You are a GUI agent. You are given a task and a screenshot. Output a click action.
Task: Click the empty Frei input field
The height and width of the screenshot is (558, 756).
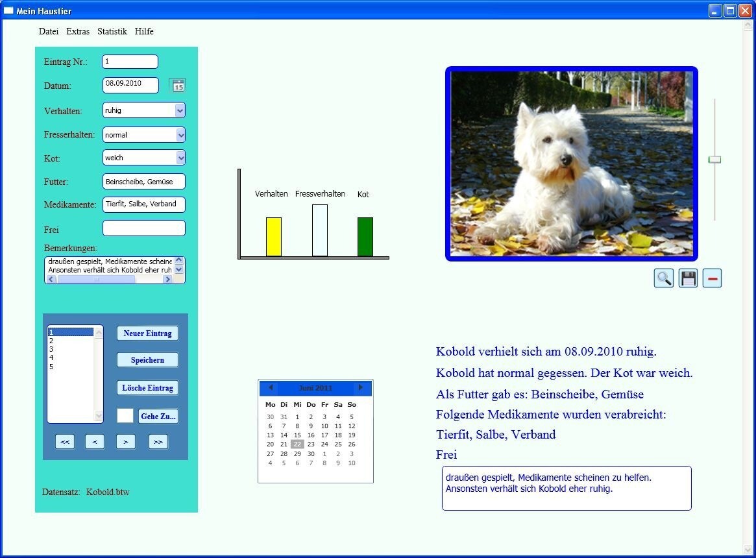pos(144,228)
